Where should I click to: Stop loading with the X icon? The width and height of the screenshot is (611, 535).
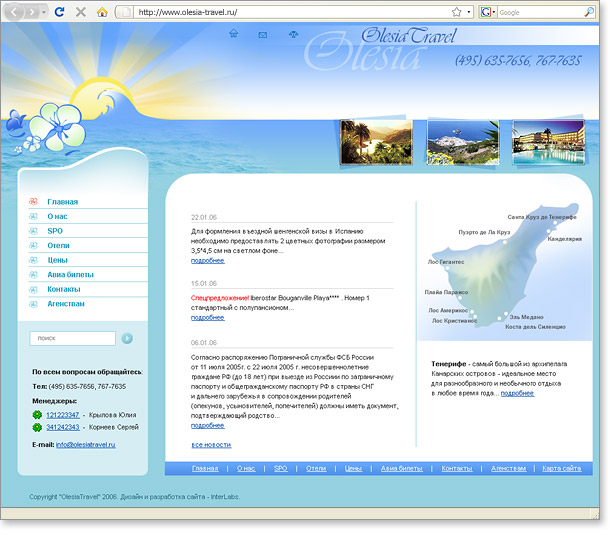[x=81, y=12]
